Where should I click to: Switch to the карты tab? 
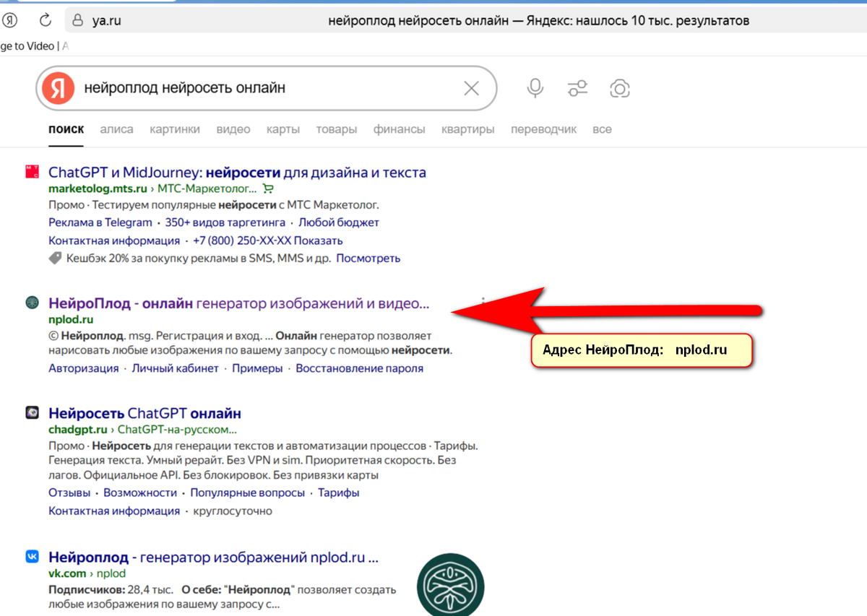(283, 129)
